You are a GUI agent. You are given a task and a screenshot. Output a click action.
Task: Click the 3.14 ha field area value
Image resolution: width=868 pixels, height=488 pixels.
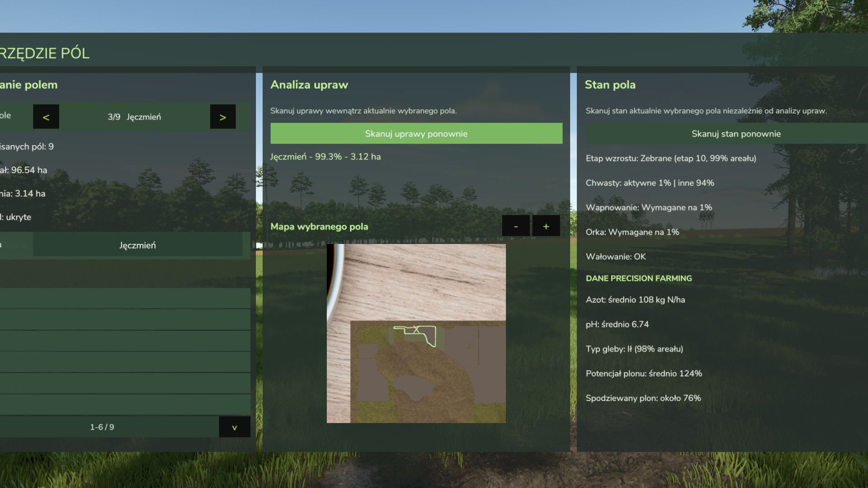click(30, 193)
